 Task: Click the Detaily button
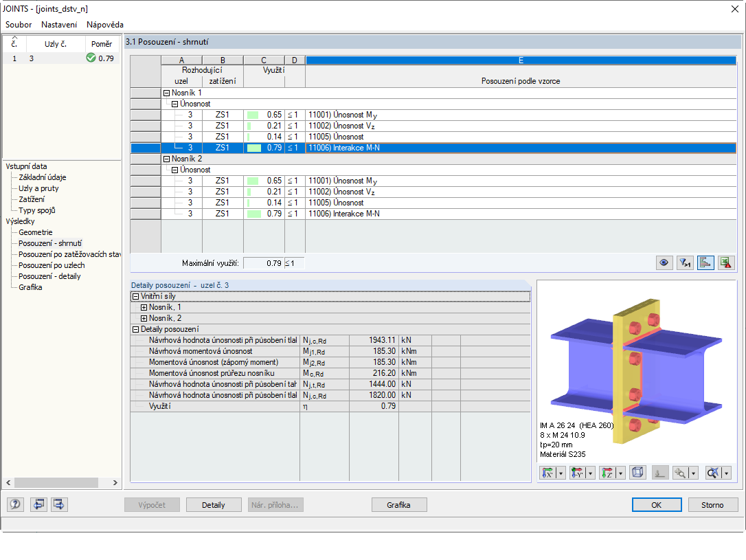coord(214,505)
